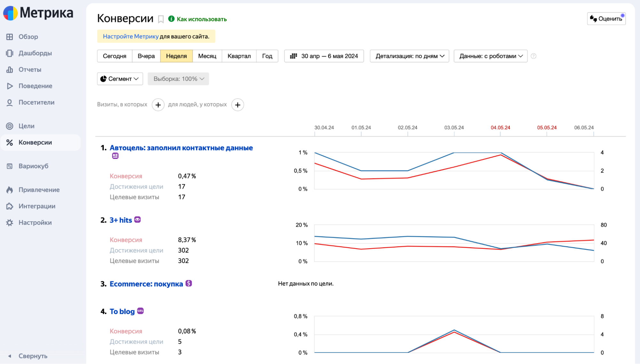
Task: Open Посетители in the sidebar menu
Action: [36, 102]
